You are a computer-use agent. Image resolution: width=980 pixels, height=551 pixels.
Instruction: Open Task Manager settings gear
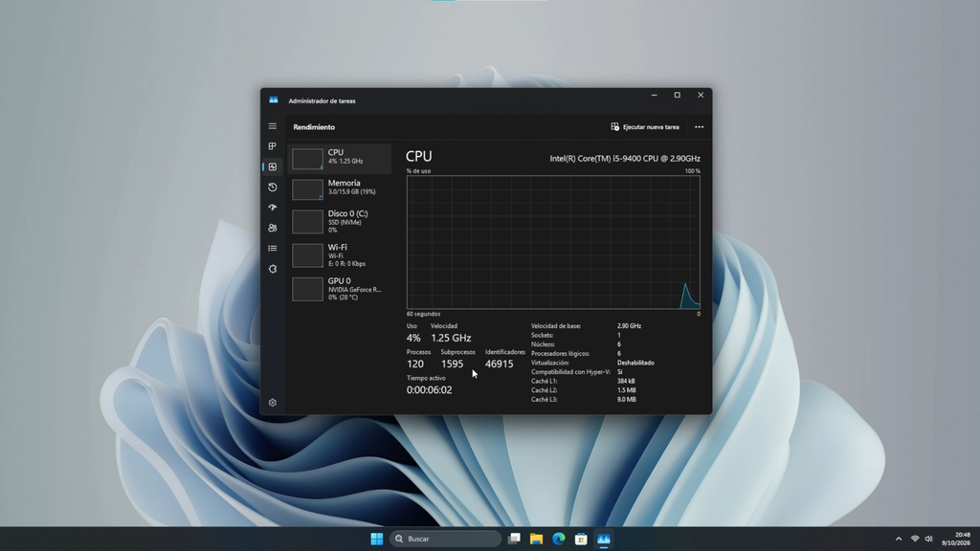tap(273, 403)
